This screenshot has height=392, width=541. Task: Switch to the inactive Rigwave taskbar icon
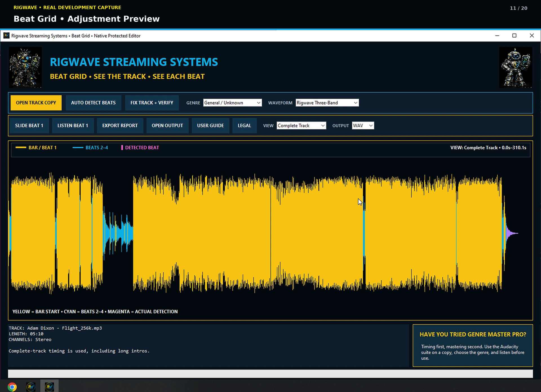pos(31,387)
